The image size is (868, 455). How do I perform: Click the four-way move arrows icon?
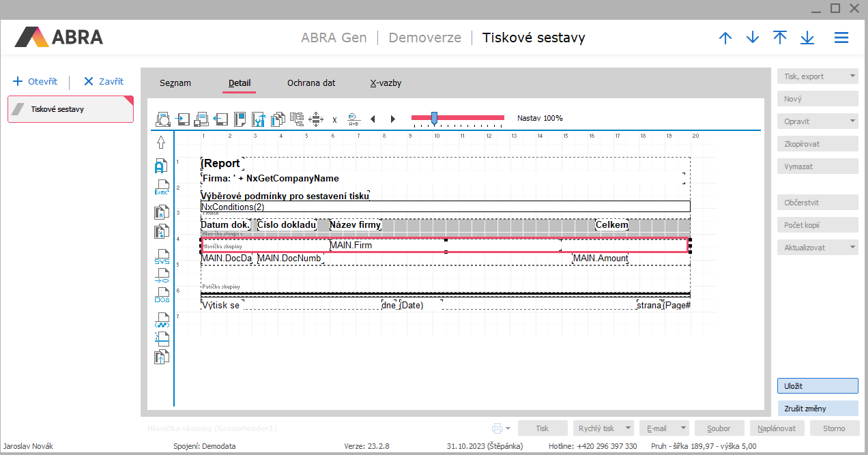[316, 119]
